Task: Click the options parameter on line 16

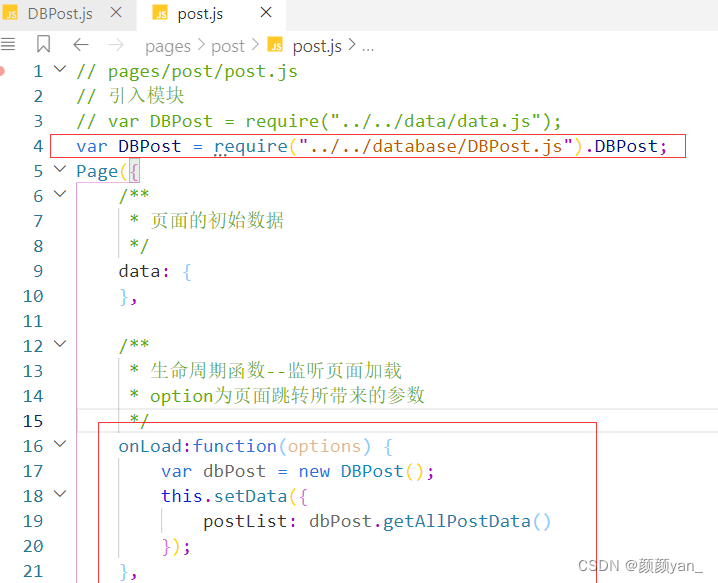Action: point(324,446)
